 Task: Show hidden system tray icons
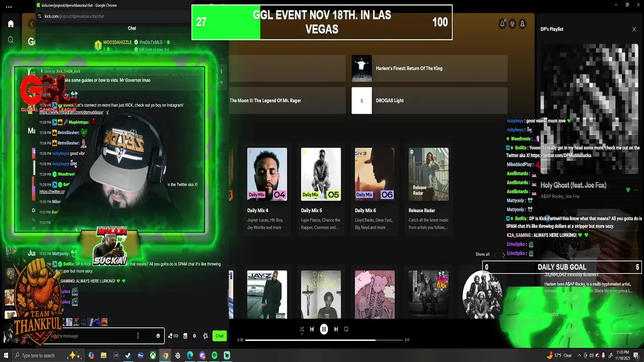(579, 355)
